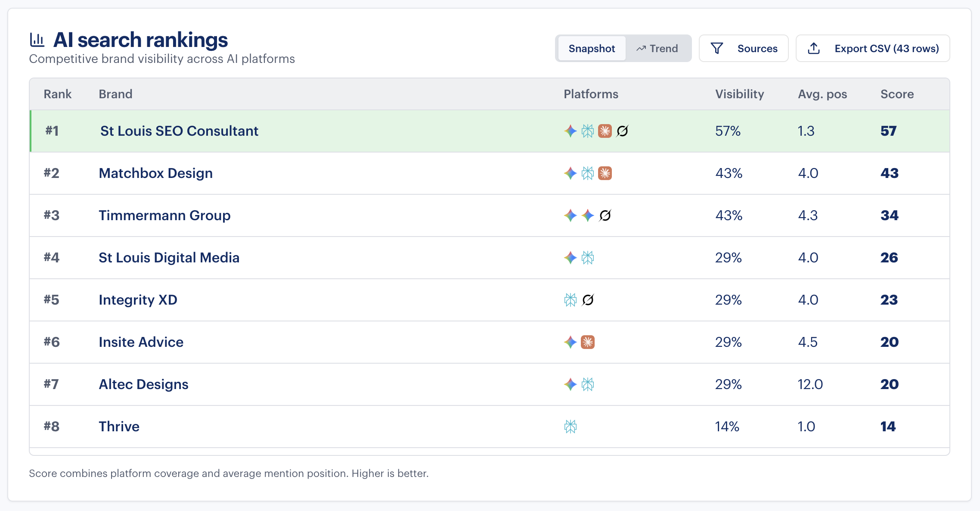
Task: Click the Perplexity icon in Matchbox Design row
Action: coord(588,173)
